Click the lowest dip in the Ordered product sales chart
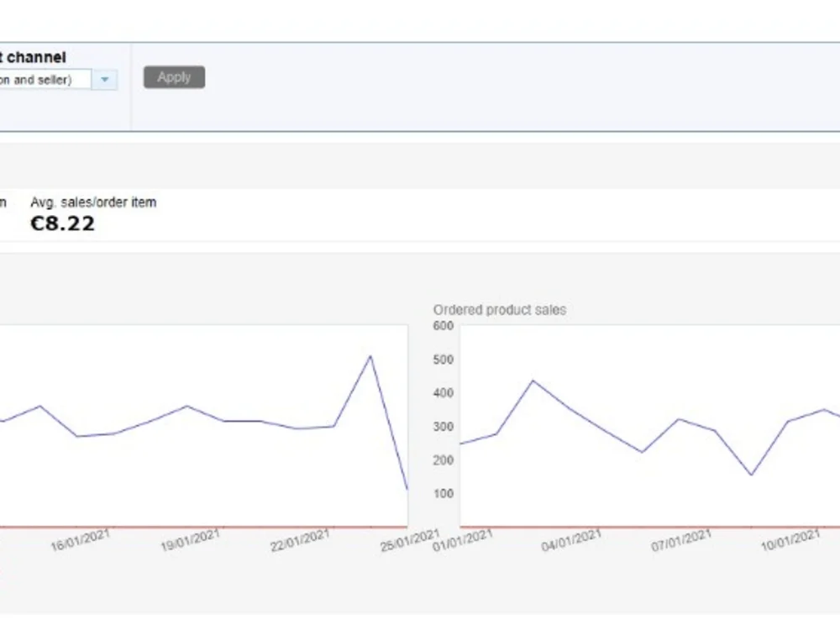This screenshot has height=630, width=840. click(x=751, y=475)
